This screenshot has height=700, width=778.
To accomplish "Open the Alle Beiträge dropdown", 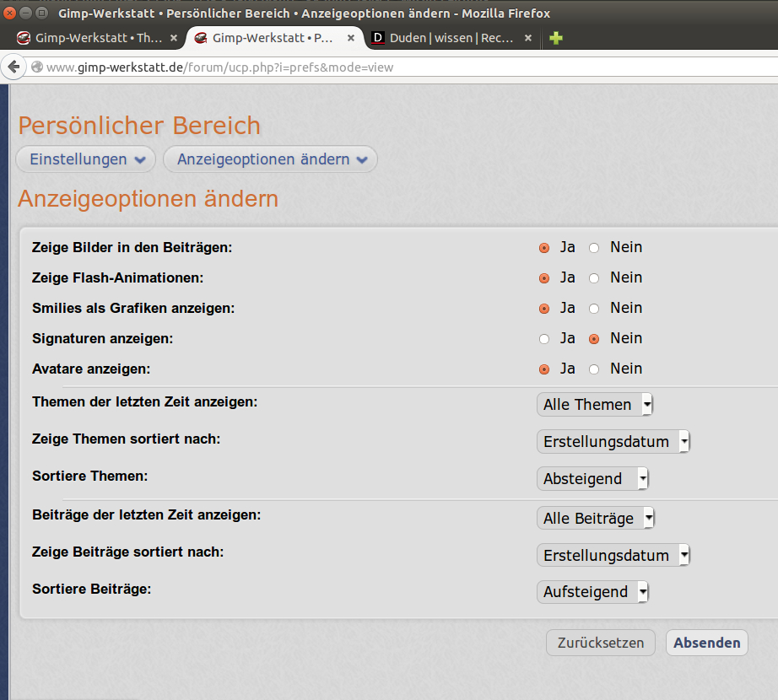I will coord(596,518).
